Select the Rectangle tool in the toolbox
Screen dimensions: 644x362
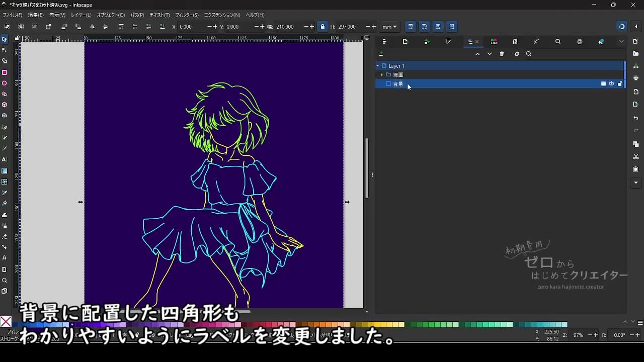(x=5, y=72)
